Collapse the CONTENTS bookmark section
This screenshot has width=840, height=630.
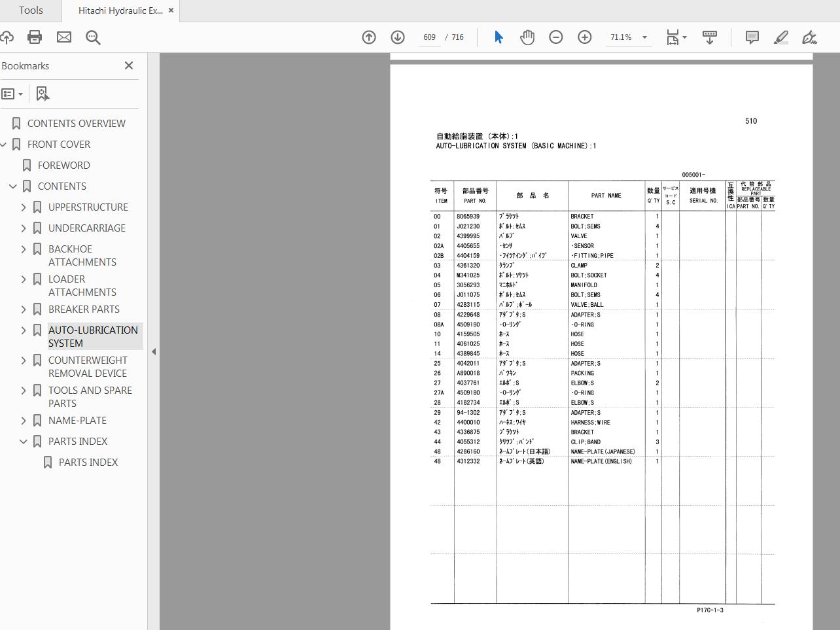[x=12, y=186]
